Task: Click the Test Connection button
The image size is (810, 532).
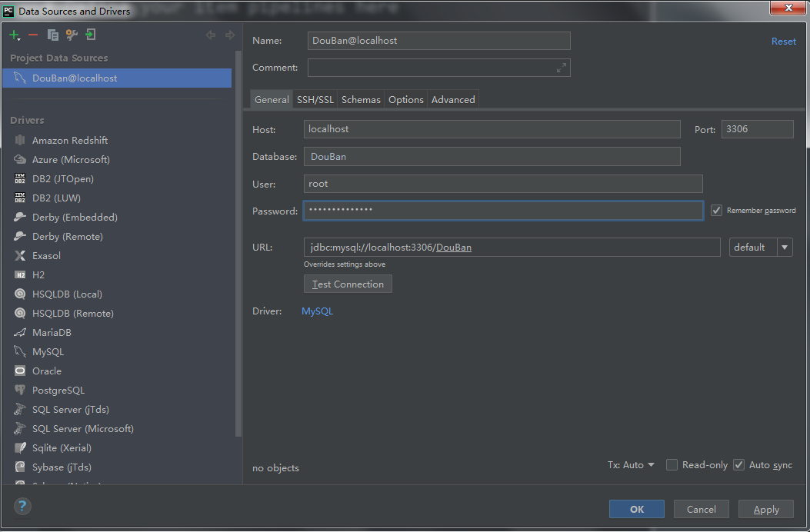Action: point(348,284)
